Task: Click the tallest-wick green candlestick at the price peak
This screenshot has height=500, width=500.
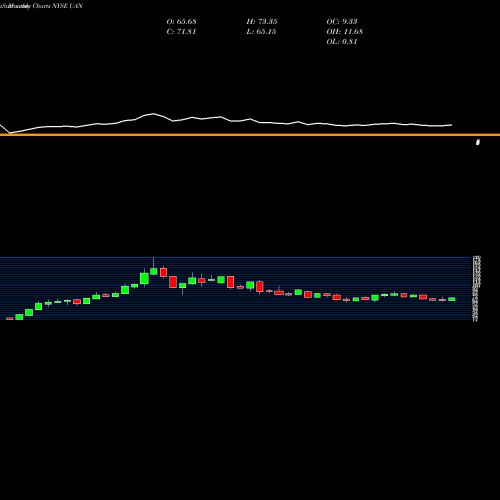Action: click(x=154, y=271)
